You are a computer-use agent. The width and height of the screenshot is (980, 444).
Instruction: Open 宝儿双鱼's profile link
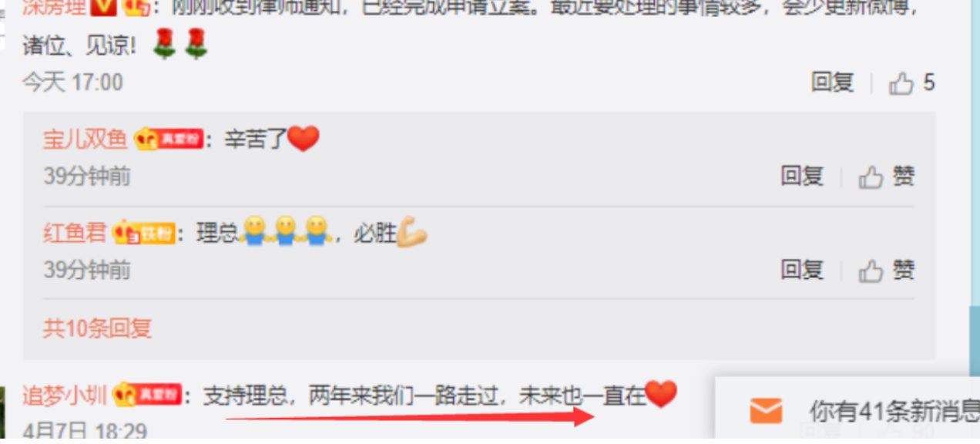click(86, 140)
